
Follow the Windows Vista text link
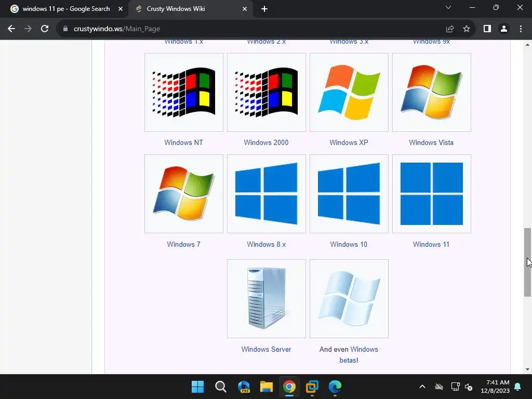431,142
